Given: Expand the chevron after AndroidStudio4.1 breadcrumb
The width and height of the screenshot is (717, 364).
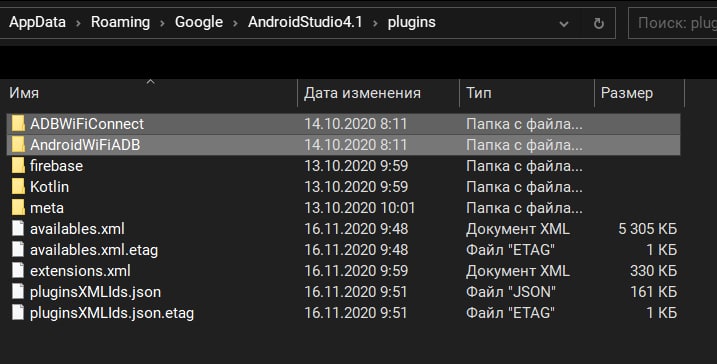Looking at the screenshot, I should coord(375,23).
